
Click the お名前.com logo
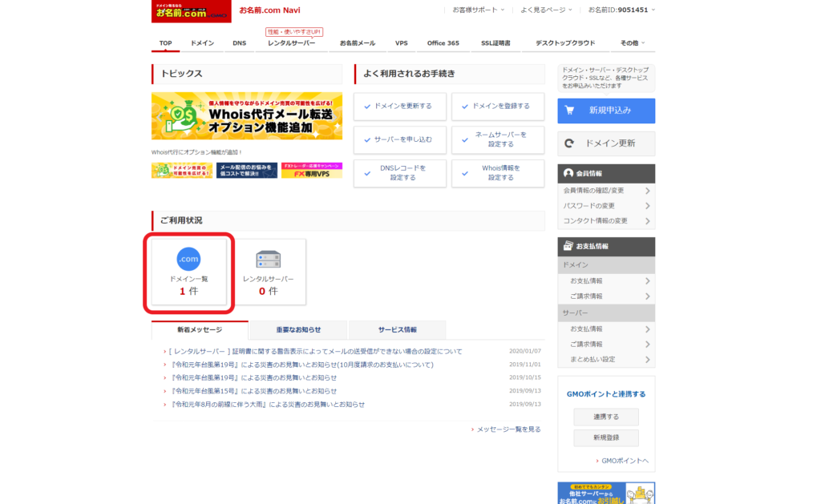[191, 11]
